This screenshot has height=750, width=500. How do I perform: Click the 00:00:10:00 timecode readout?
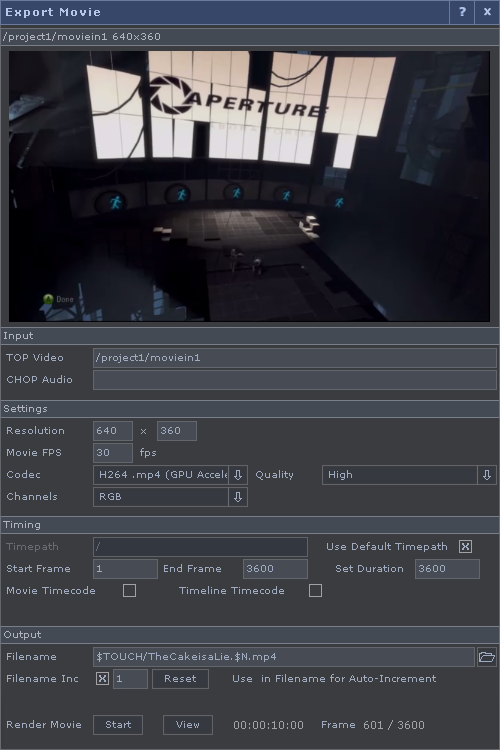click(268, 725)
